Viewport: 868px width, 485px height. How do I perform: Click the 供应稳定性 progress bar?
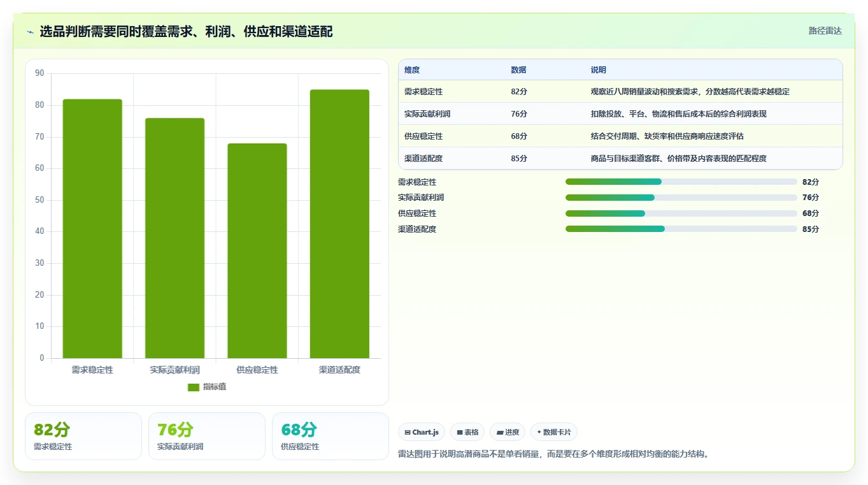[x=681, y=214]
